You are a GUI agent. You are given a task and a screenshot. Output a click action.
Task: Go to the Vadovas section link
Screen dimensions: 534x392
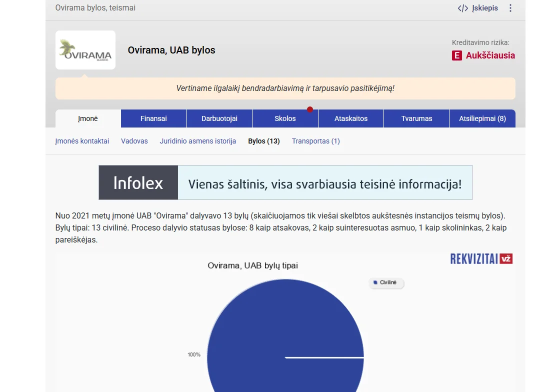point(134,141)
